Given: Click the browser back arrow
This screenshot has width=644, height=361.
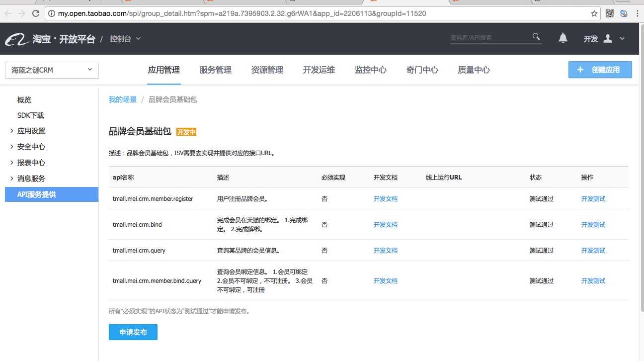Looking at the screenshot, I should 8,14.
